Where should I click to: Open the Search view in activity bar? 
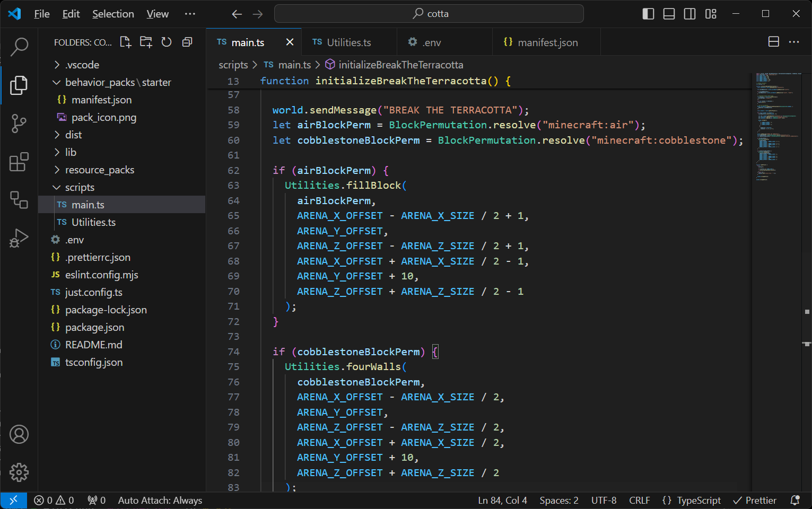[x=19, y=47]
